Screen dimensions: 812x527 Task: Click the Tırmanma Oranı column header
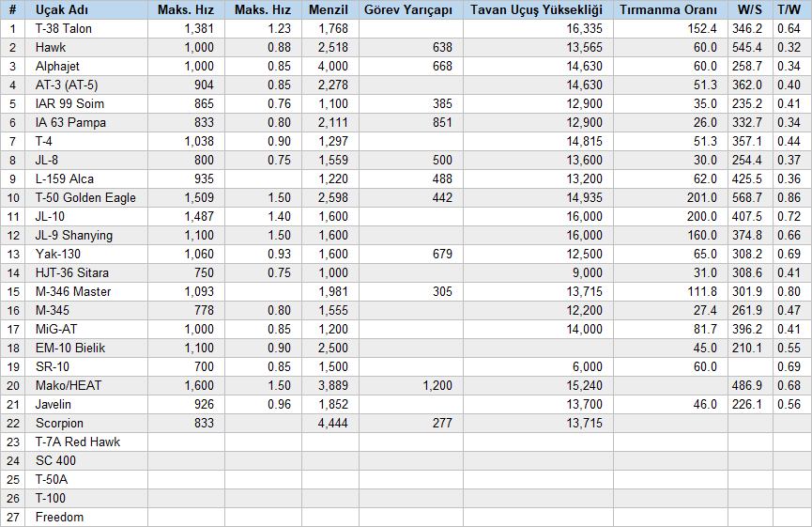click(670, 9)
